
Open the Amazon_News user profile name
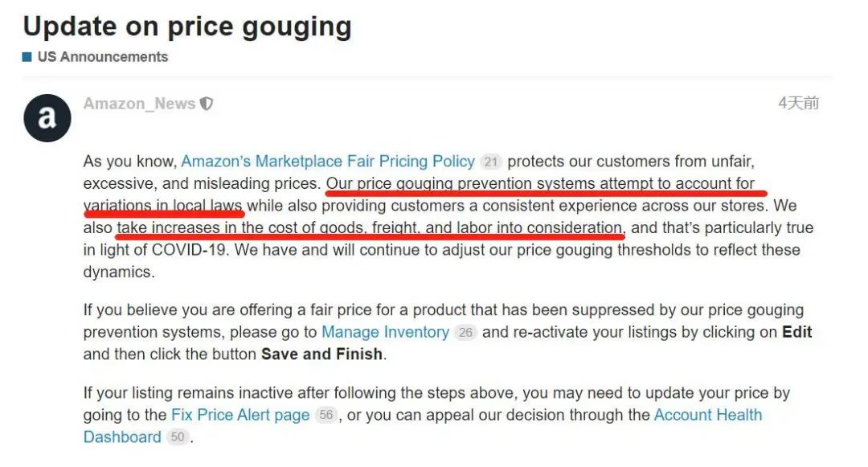tap(139, 104)
